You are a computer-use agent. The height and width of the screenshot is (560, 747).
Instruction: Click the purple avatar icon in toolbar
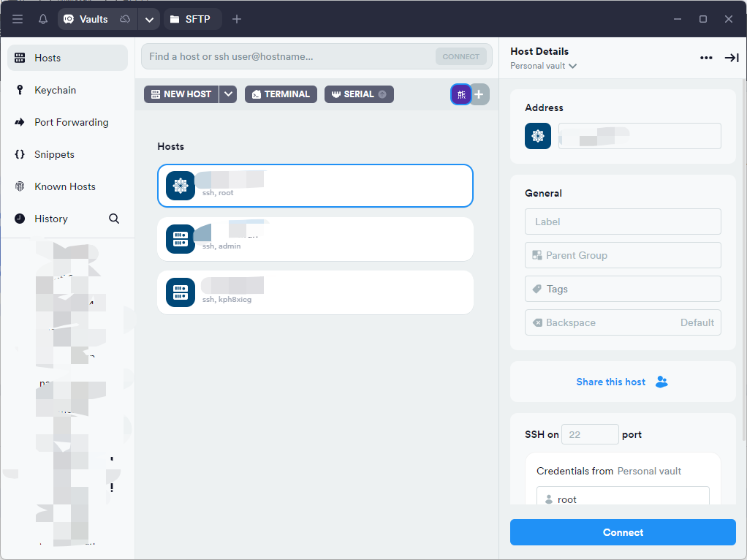point(460,94)
